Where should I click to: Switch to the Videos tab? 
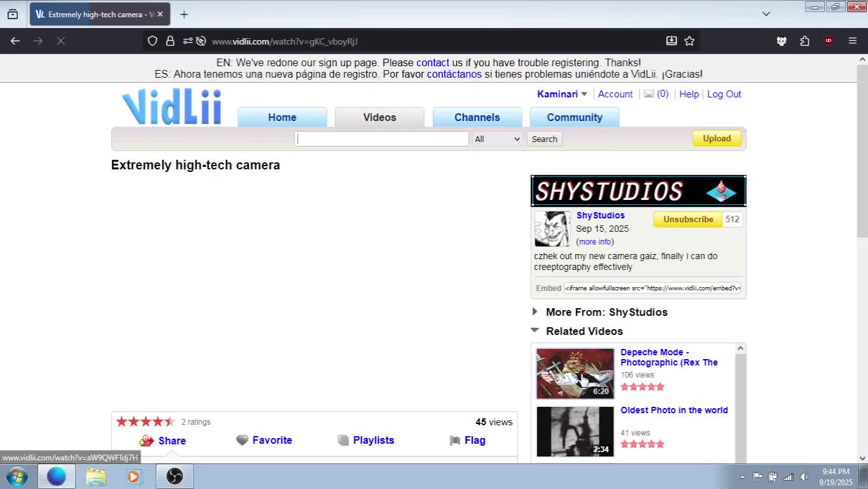379,117
